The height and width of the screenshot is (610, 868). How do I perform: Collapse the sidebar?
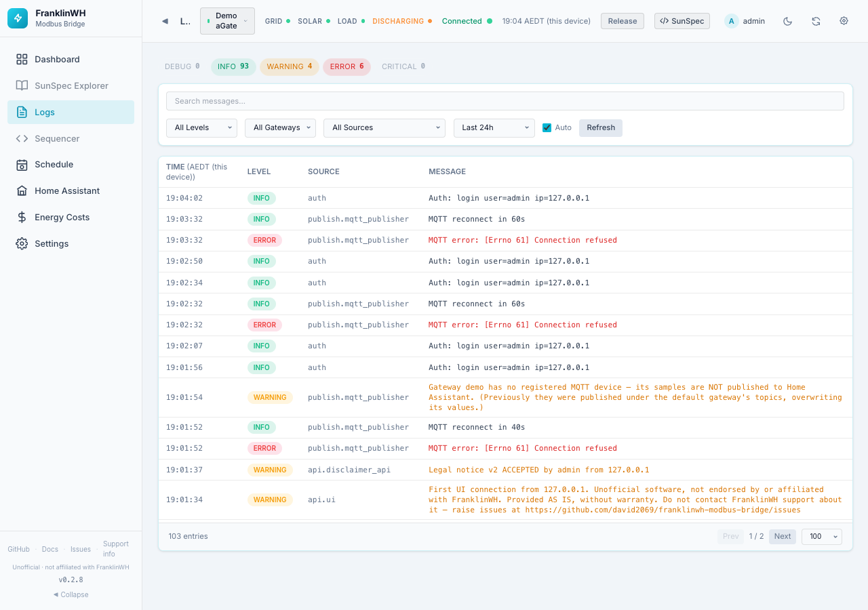point(71,594)
